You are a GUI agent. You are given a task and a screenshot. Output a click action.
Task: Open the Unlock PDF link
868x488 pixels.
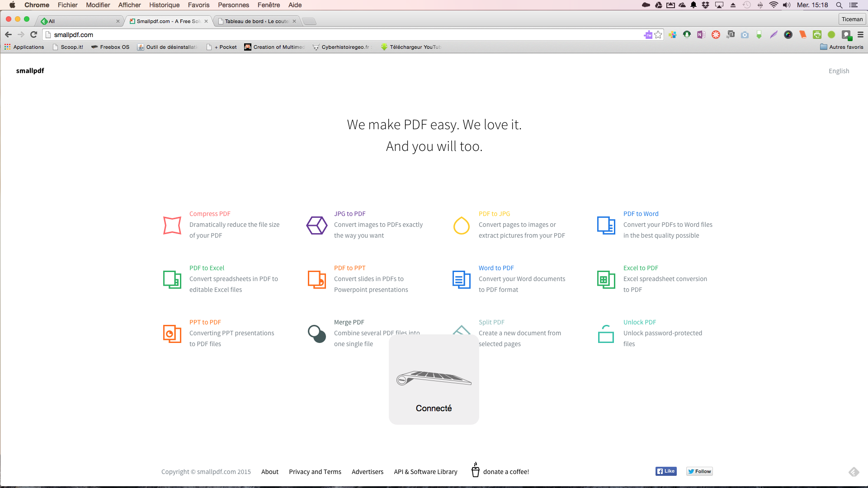click(x=639, y=322)
